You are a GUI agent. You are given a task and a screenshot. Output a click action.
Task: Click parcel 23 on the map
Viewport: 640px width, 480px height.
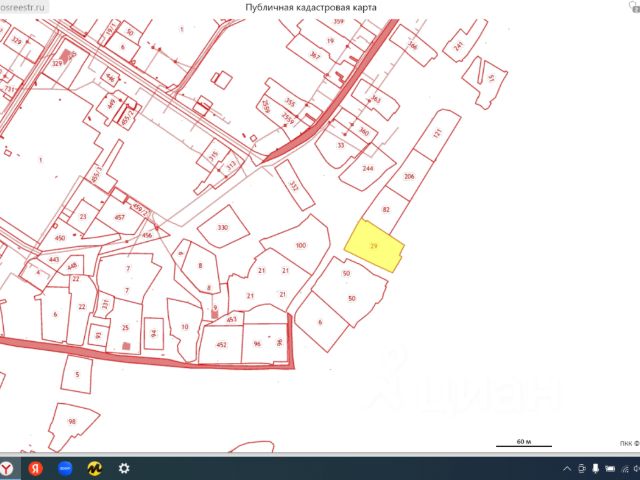(x=83, y=216)
